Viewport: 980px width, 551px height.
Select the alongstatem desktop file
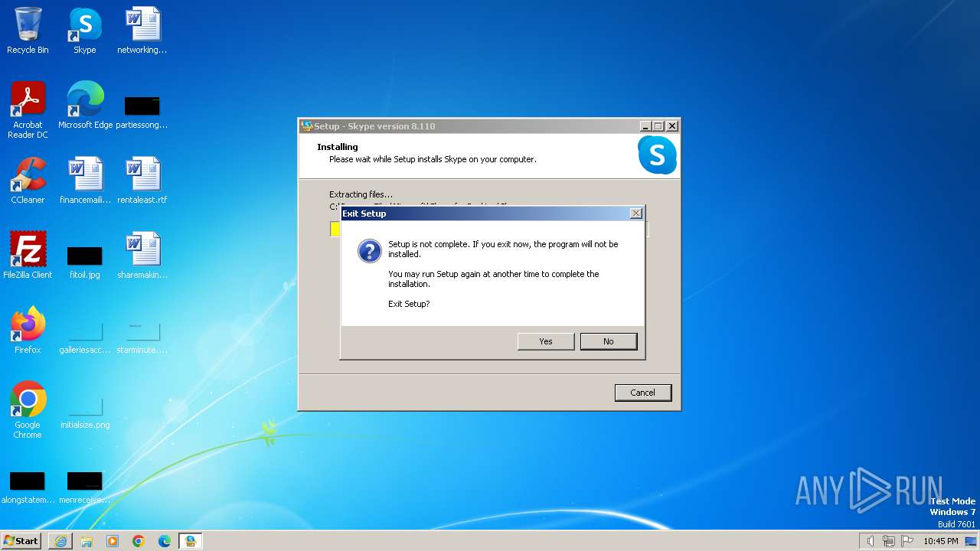(x=28, y=487)
